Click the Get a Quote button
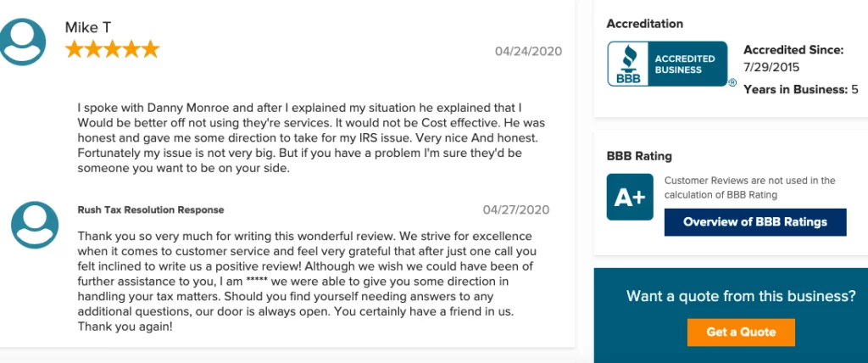The width and height of the screenshot is (868, 363). [x=741, y=332]
